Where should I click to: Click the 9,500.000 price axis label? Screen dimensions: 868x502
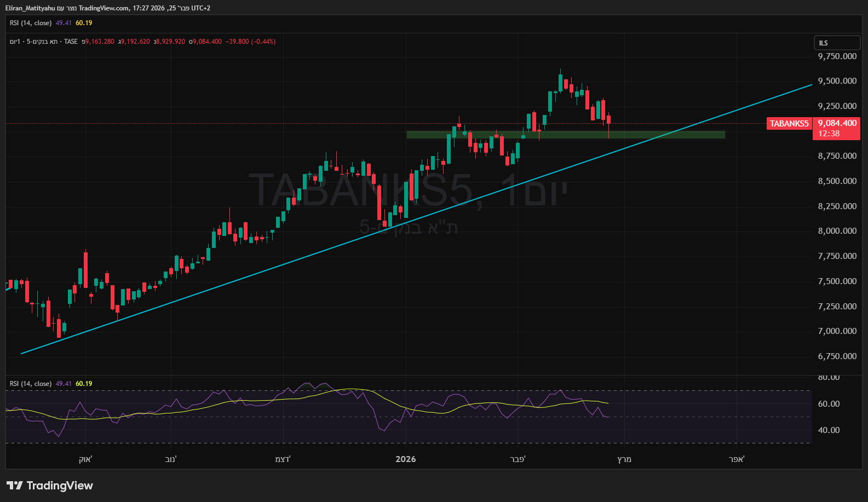837,81
